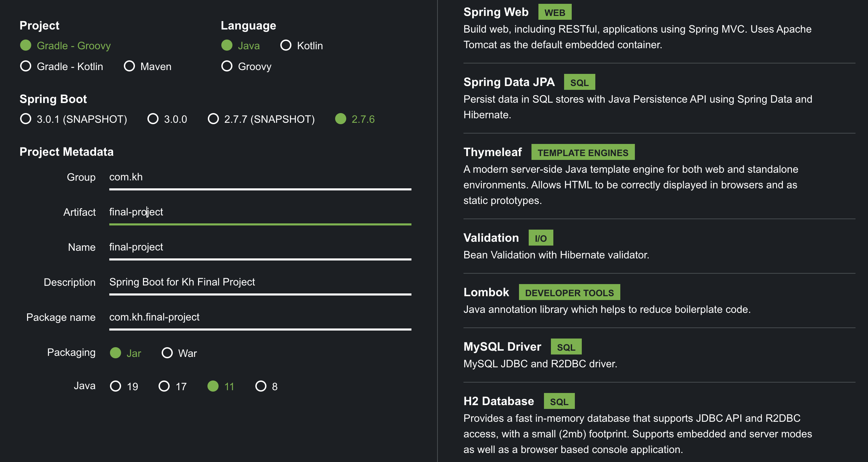Image resolution: width=868 pixels, height=462 pixels.
Task: Select Spring Boot version 3.0.0
Action: (153, 119)
